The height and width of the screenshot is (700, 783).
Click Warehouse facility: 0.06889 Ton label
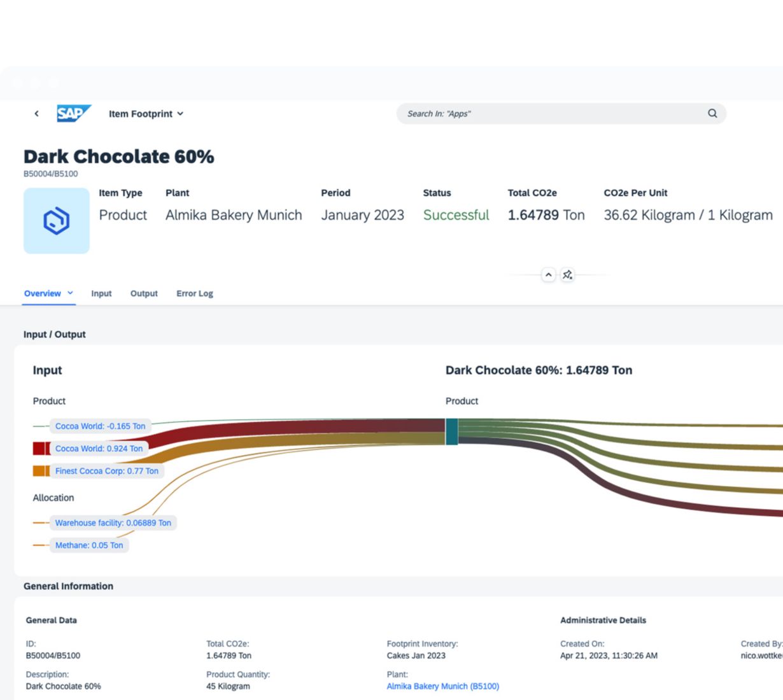(x=113, y=523)
